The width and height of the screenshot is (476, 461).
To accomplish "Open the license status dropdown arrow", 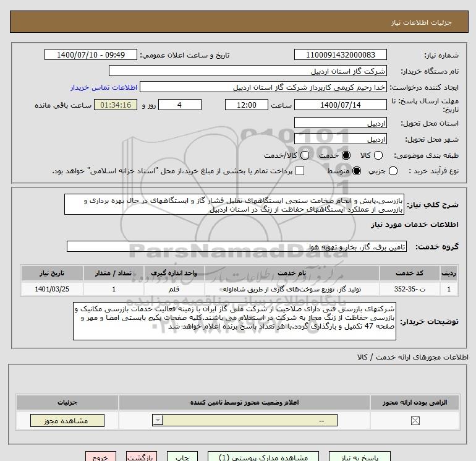I will 158,421.
